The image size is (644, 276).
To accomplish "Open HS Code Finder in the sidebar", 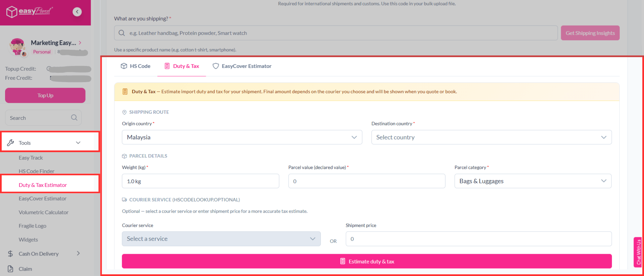I will [36, 171].
